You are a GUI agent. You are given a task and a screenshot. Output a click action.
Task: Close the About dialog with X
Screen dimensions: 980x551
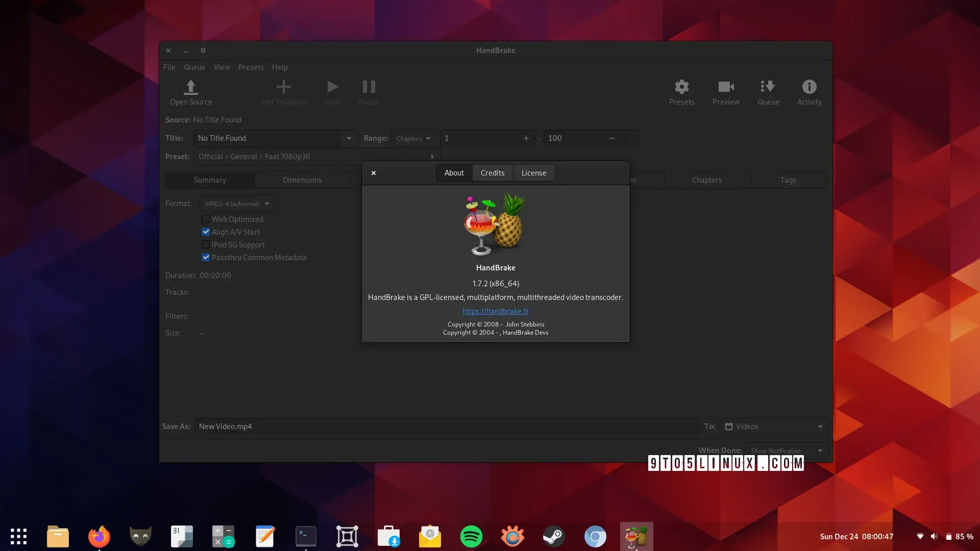(x=374, y=173)
